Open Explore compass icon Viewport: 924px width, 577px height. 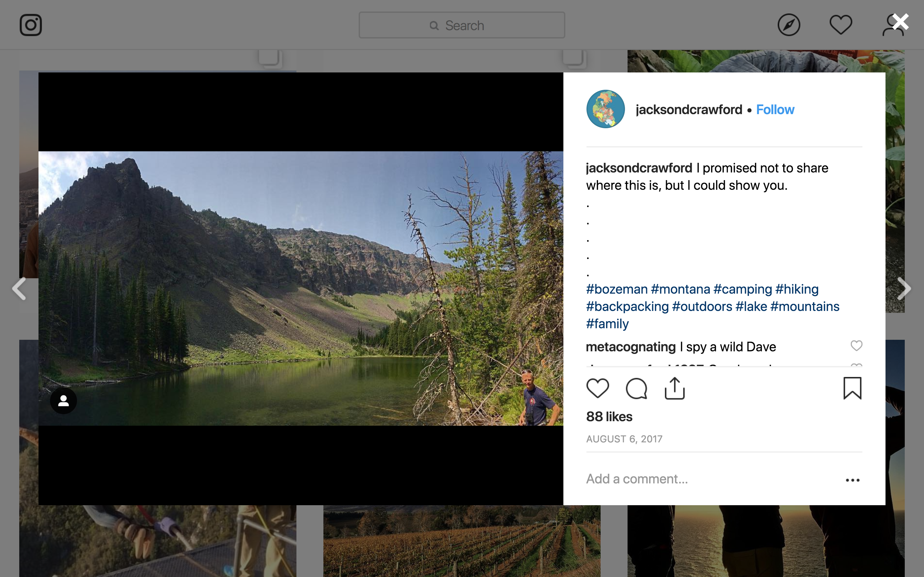point(789,25)
